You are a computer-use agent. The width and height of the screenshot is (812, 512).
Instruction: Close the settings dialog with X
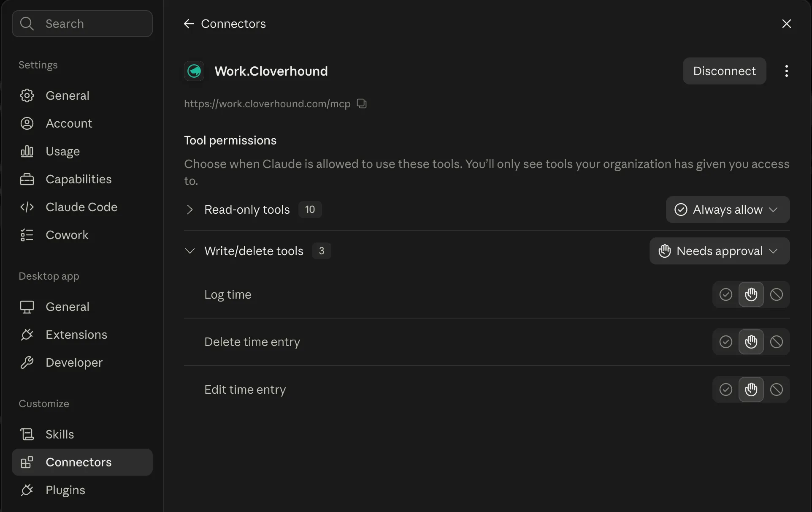786,24
